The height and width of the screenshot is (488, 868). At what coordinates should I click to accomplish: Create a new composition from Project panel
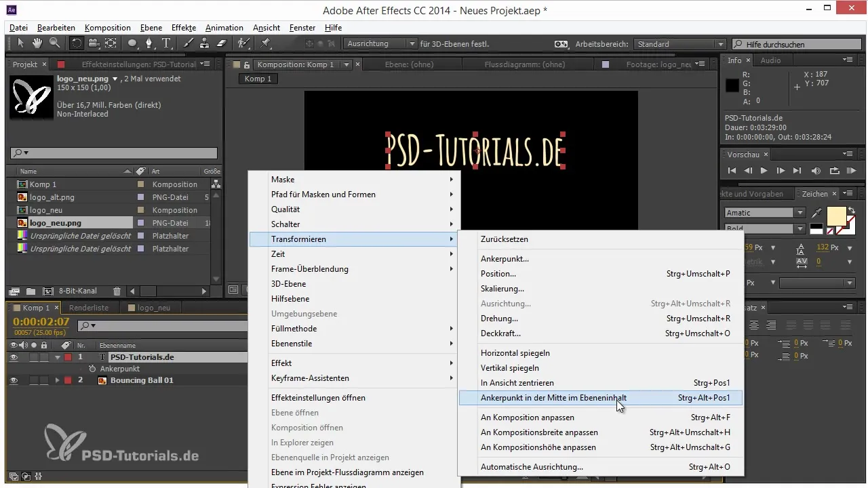(x=47, y=291)
